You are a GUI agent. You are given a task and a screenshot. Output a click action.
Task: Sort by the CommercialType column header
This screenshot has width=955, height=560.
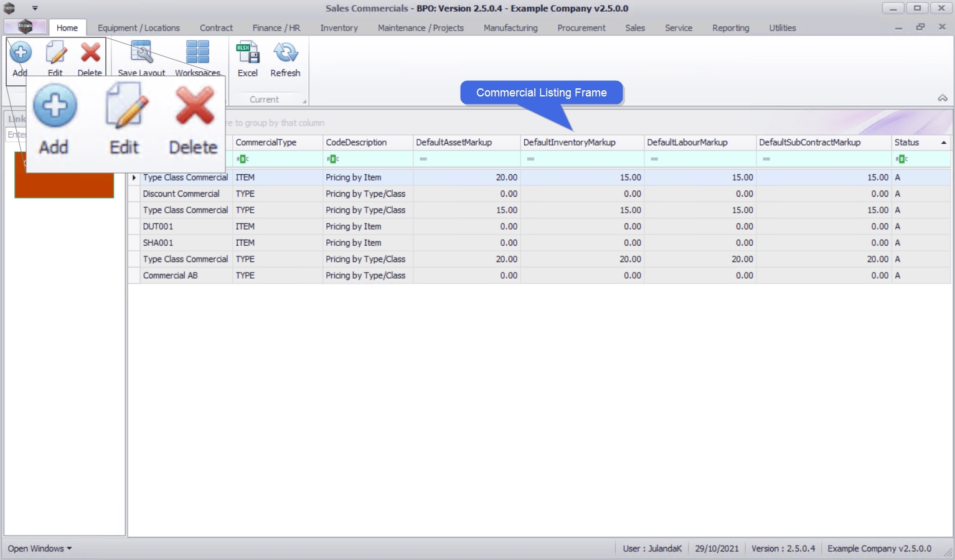(278, 142)
